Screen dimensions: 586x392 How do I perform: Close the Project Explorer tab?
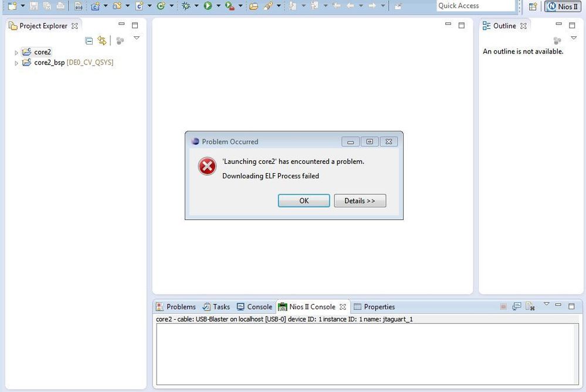click(x=74, y=26)
